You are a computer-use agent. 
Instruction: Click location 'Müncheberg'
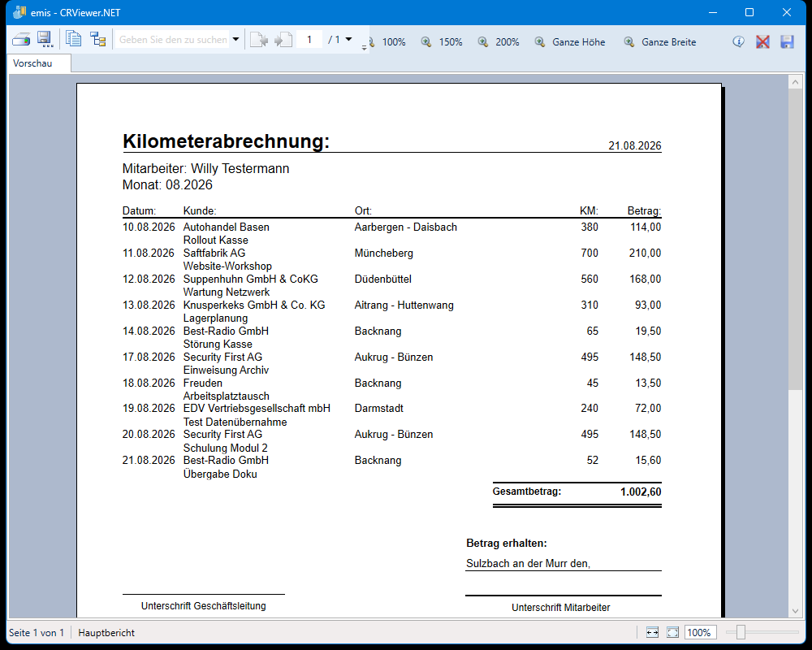tap(384, 253)
